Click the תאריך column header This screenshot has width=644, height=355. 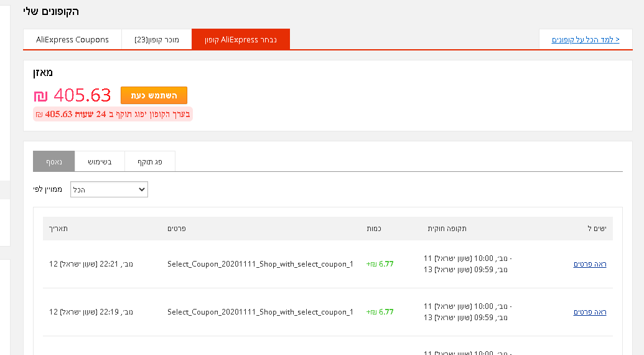[x=58, y=229]
